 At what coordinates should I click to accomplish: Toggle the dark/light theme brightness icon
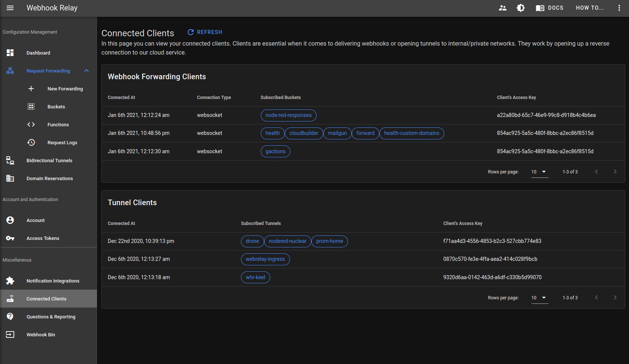tap(520, 7)
